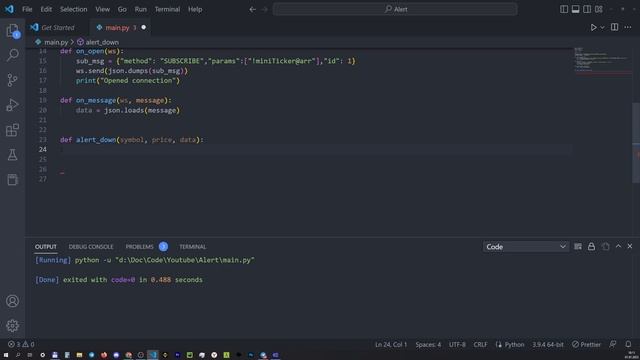Image resolution: width=640 pixels, height=360 pixels.
Task: Open the Go menu
Action: point(122,9)
